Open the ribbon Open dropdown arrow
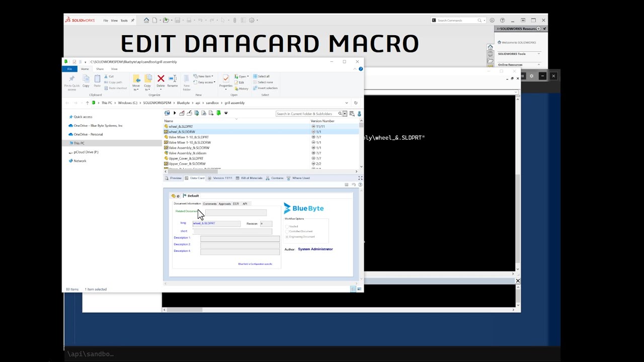The width and height of the screenshot is (644, 362). (x=247, y=76)
